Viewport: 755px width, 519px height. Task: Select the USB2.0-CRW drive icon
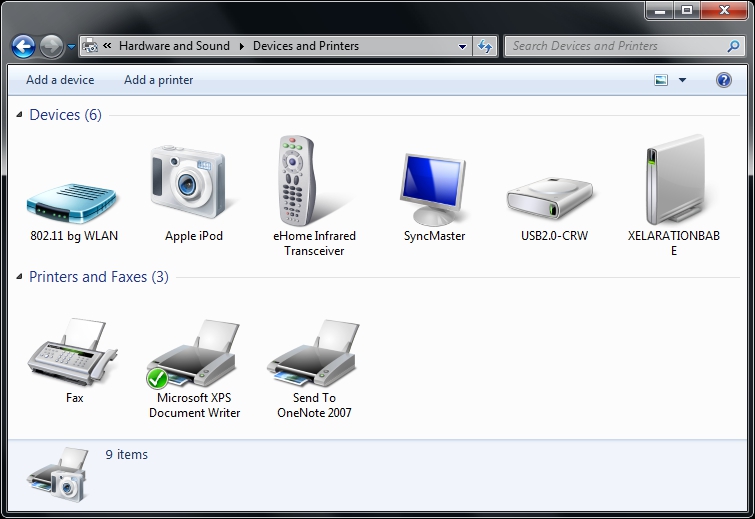click(x=550, y=198)
